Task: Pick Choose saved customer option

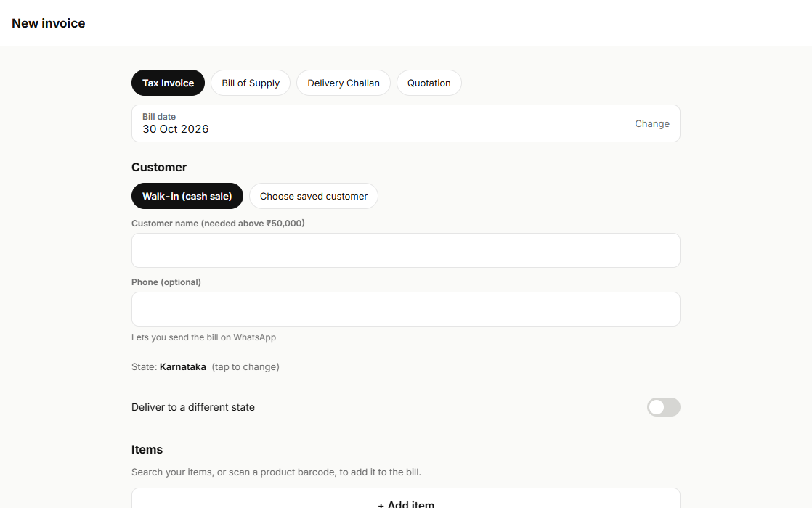Action: coord(313,196)
